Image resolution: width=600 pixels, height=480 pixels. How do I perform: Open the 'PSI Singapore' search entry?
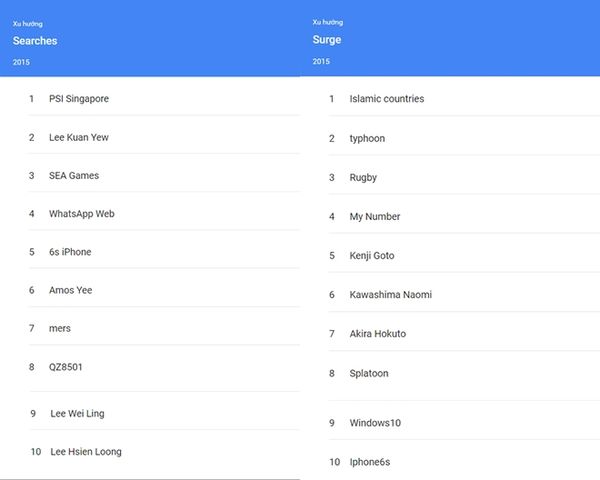pyautogui.click(x=79, y=99)
